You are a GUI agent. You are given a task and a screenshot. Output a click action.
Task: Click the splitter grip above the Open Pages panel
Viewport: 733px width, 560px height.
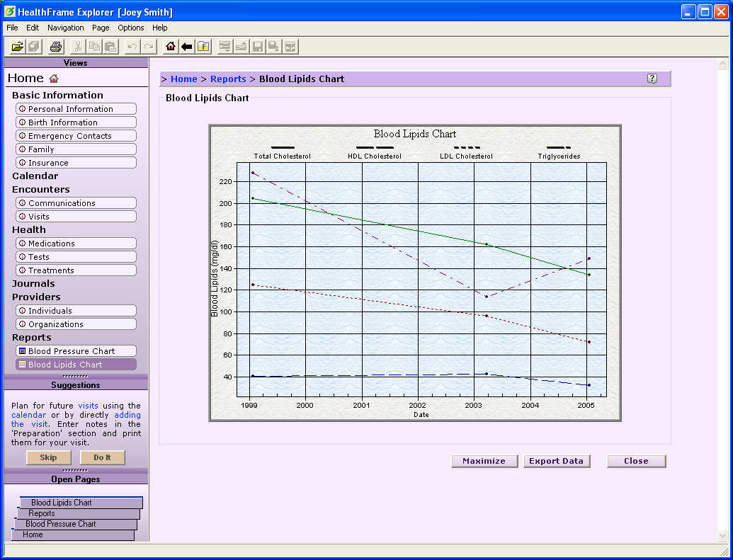click(75, 470)
